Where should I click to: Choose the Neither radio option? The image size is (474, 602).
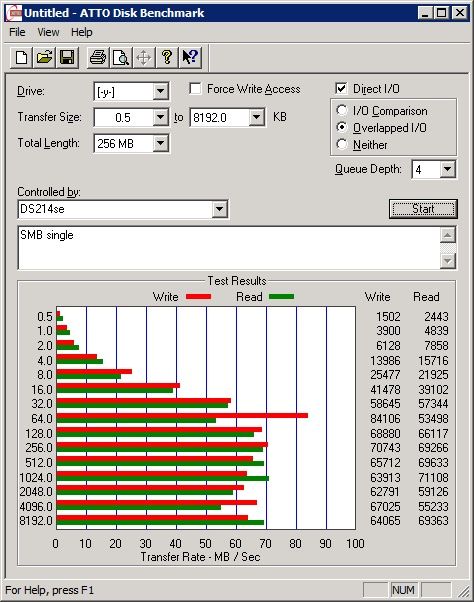[x=342, y=144]
